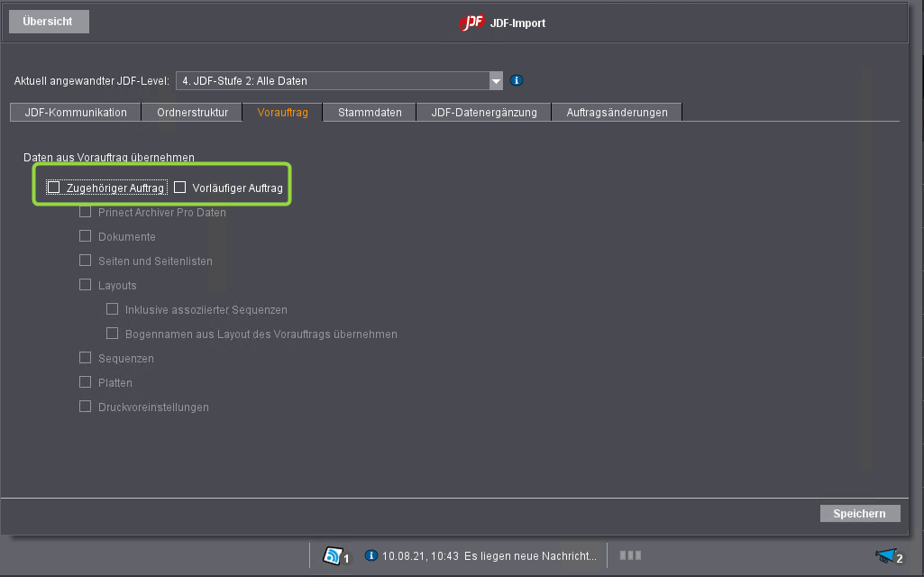Switch to the Ordnerstruktur tab

pos(192,112)
